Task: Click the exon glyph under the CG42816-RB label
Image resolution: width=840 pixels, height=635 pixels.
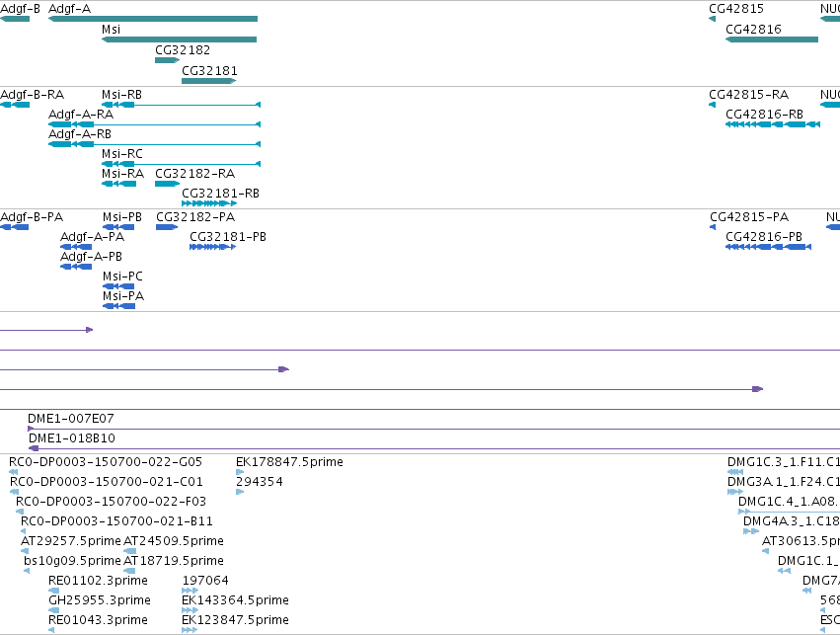Action: 773,124
